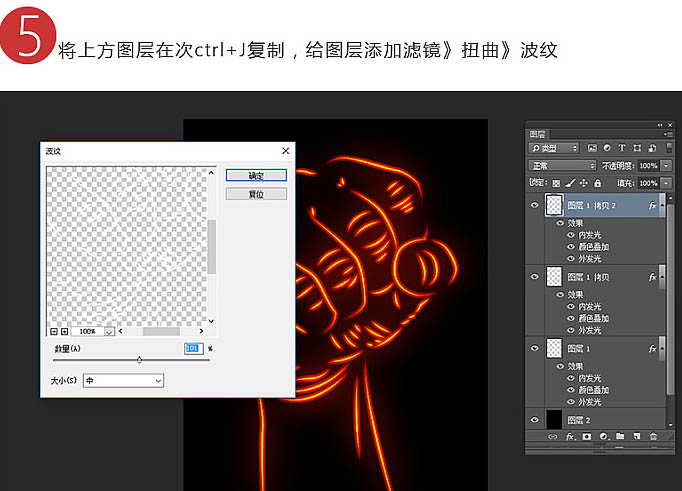The width and height of the screenshot is (682, 491).
Task: Open the blend mode 正常 dropdown
Action: click(562, 165)
